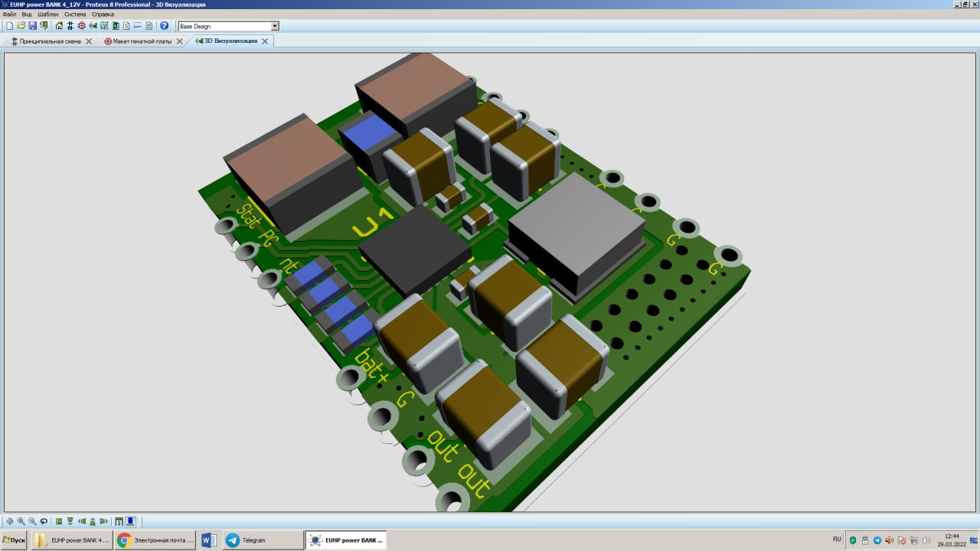
Task: Click the U1 chip on the 3D board
Action: point(415,250)
